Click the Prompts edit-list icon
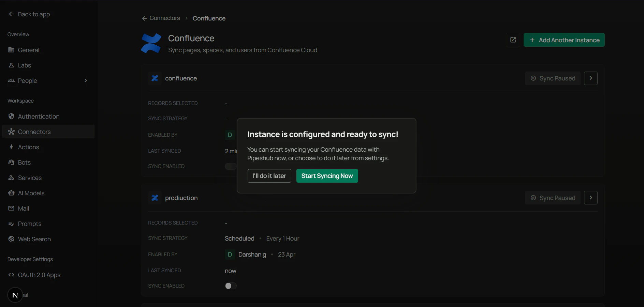This screenshot has width=644, height=307. (11, 224)
